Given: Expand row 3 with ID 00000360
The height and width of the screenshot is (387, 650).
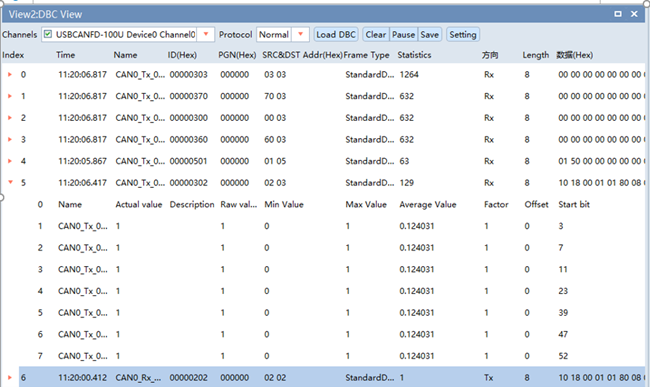Looking at the screenshot, I should coord(10,139).
